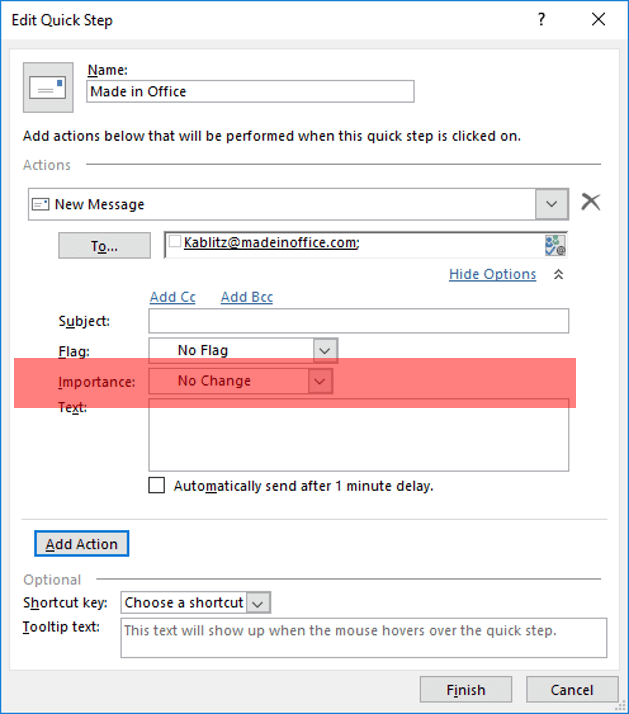Click the Add Cc link

click(x=172, y=297)
